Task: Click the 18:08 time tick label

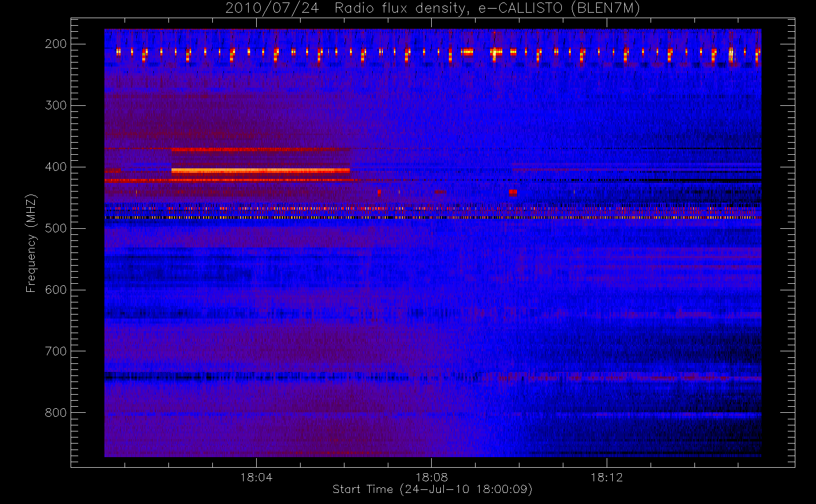Action: tap(431, 477)
